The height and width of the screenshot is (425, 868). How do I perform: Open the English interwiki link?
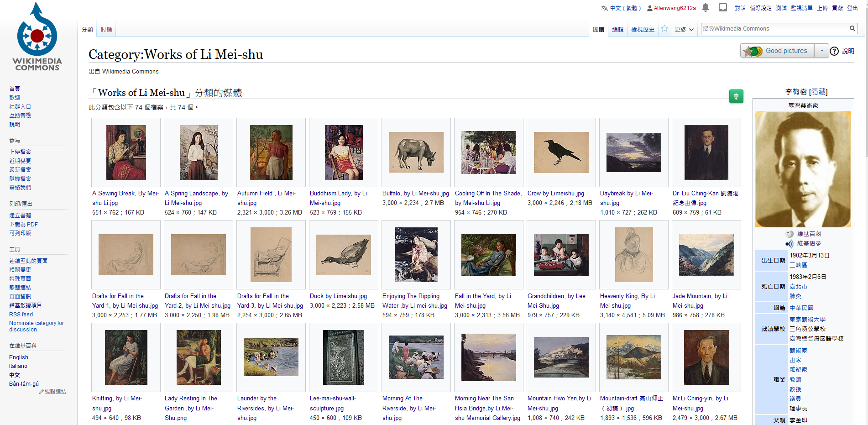pos(19,357)
